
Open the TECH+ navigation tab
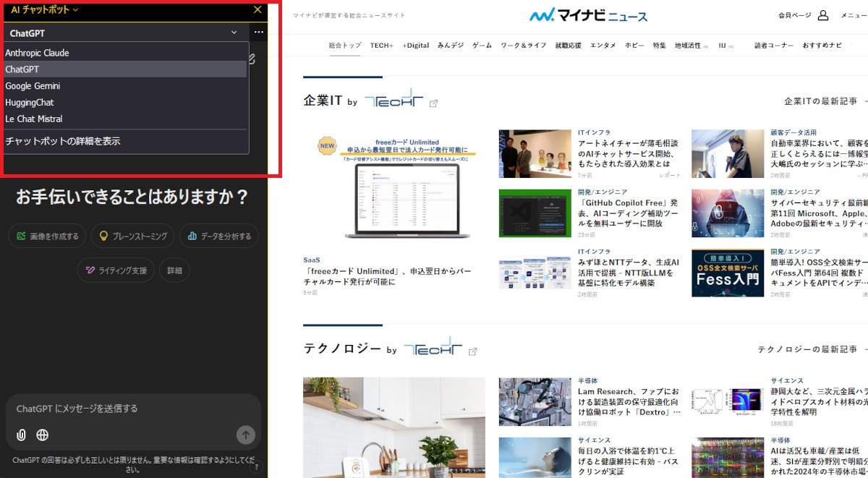382,46
